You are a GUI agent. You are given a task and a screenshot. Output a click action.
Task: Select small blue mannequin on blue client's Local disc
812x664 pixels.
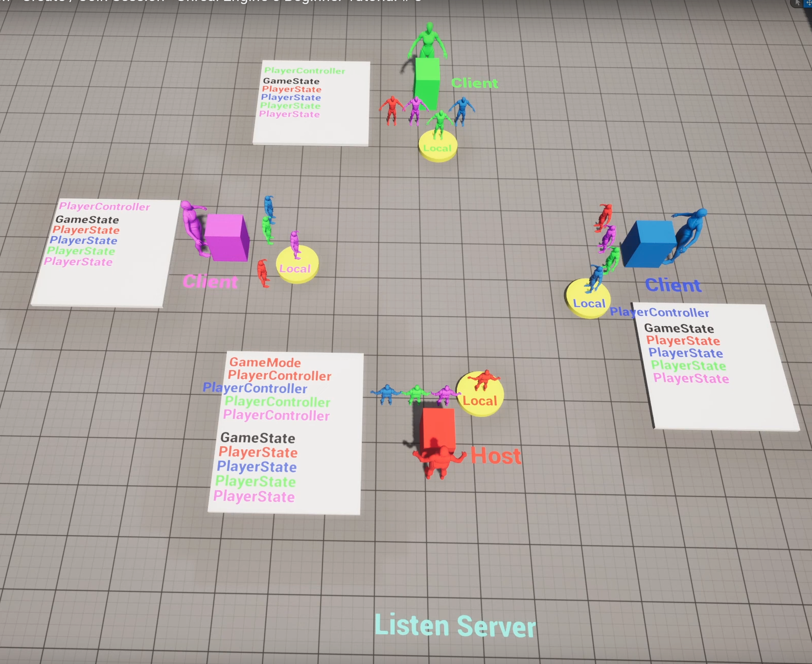pos(596,278)
